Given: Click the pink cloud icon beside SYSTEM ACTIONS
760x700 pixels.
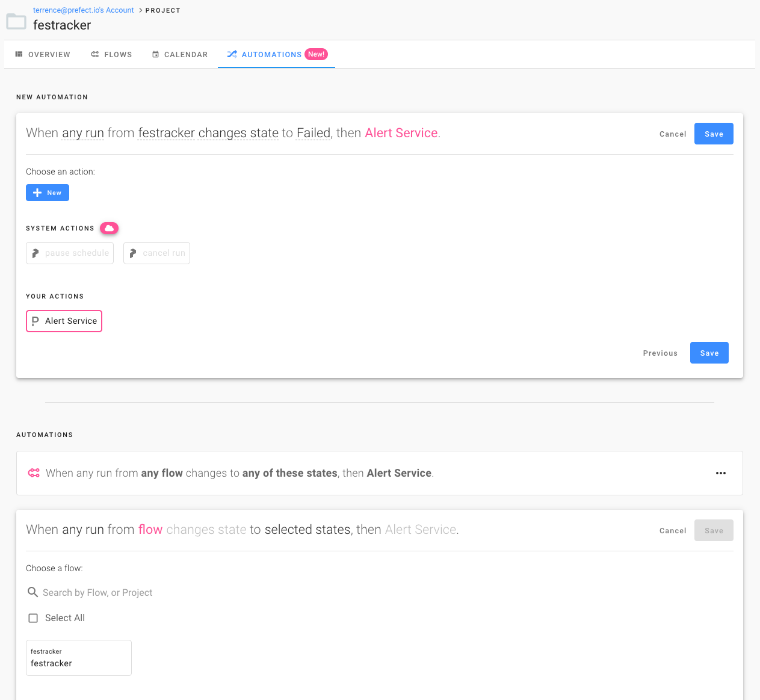Looking at the screenshot, I should point(109,228).
